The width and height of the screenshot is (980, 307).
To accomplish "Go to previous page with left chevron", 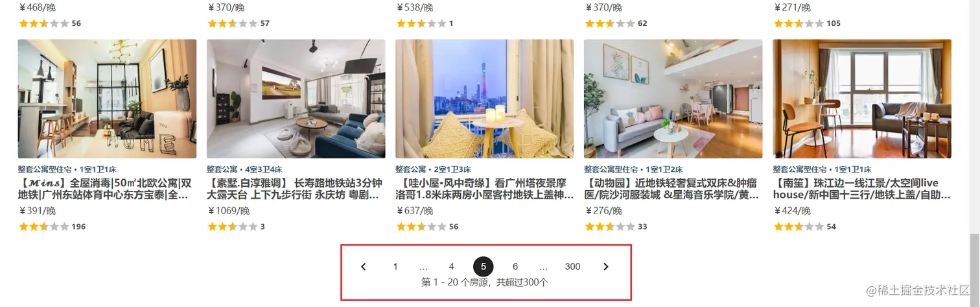I will [364, 267].
